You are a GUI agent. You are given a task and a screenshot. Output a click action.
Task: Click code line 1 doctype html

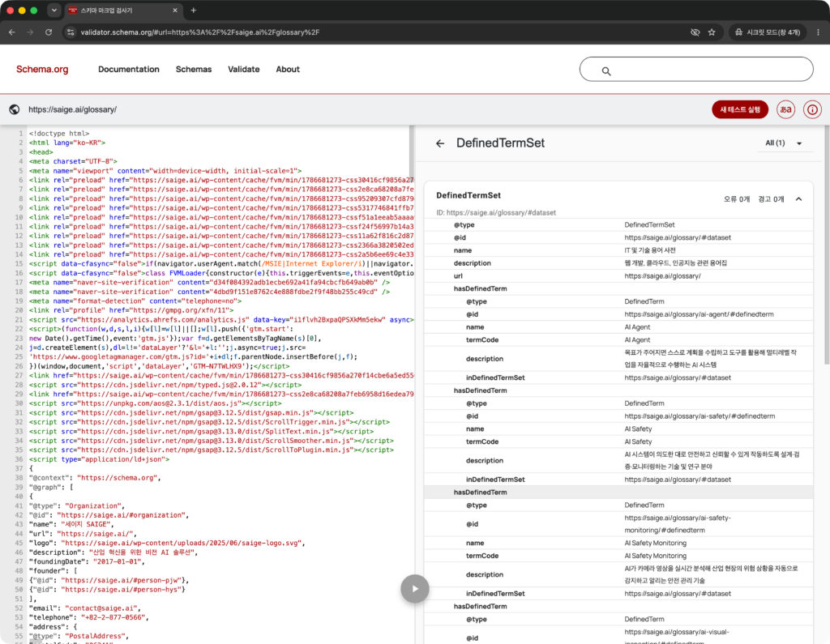58,134
